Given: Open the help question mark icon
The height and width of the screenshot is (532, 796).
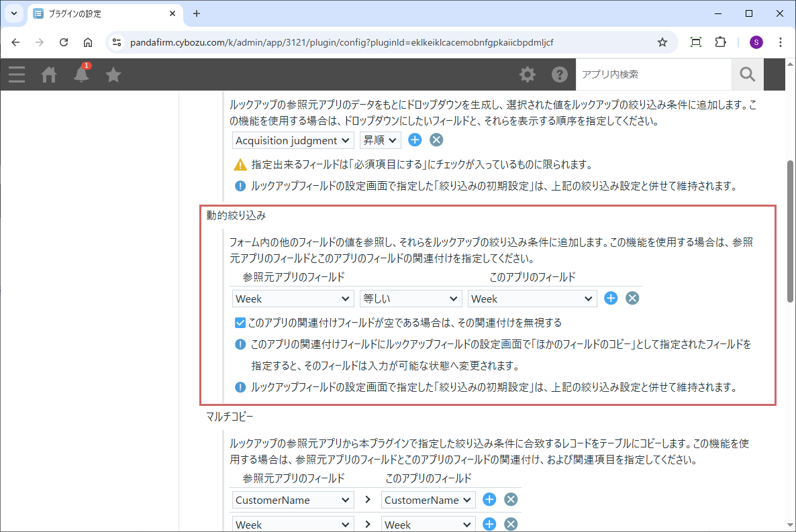Looking at the screenshot, I should pyautogui.click(x=560, y=74).
